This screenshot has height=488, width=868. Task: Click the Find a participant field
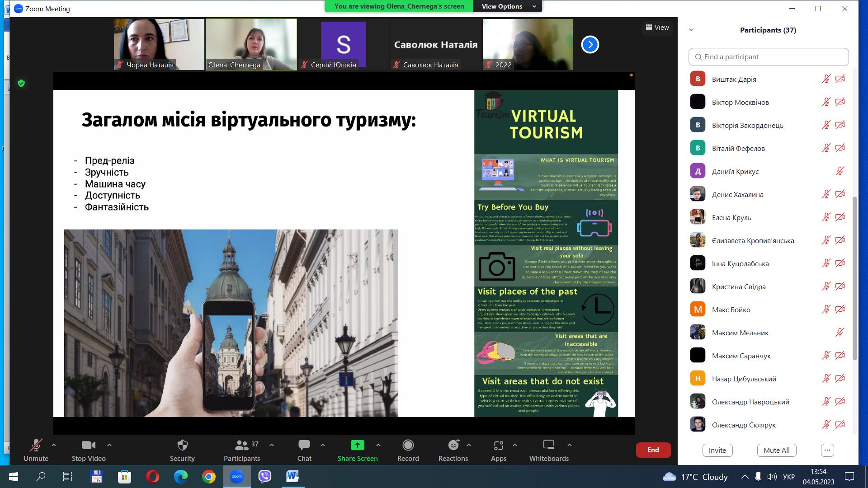click(x=769, y=57)
